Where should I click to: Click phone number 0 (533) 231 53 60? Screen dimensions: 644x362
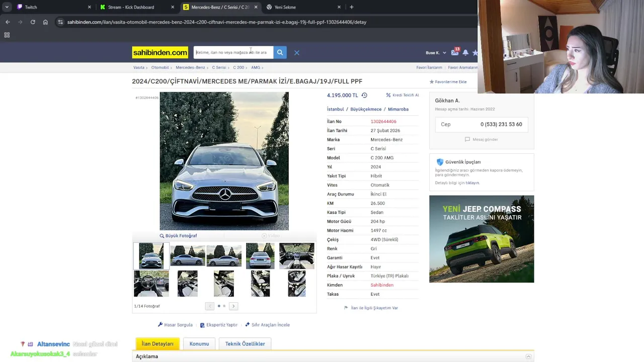coord(501,124)
